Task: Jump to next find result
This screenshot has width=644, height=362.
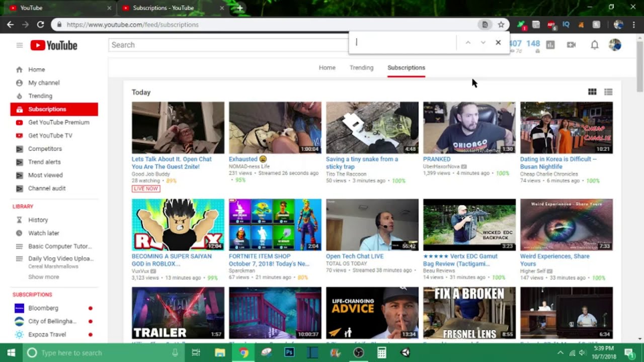Action: click(483, 42)
